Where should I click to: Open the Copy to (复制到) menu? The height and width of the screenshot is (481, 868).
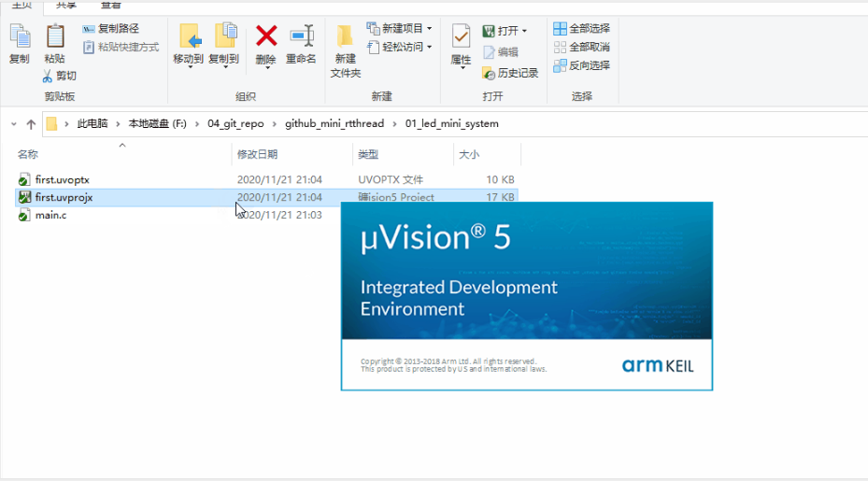(224, 46)
